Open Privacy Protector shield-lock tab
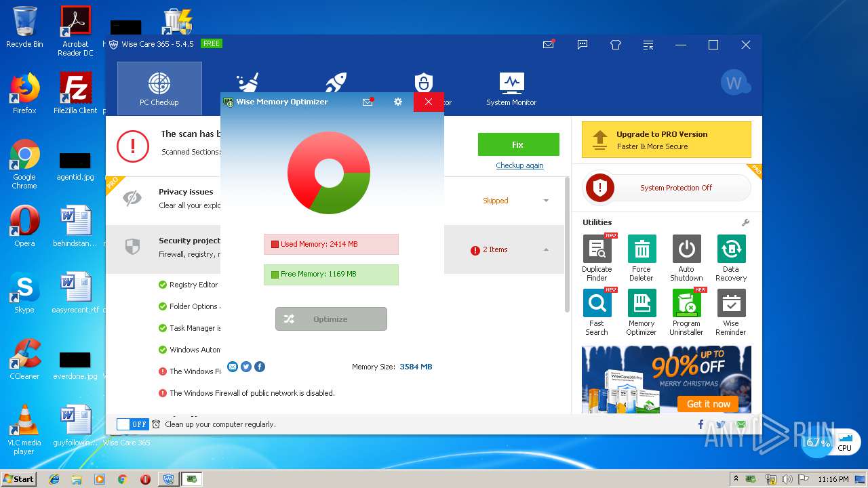 (x=423, y=82)
